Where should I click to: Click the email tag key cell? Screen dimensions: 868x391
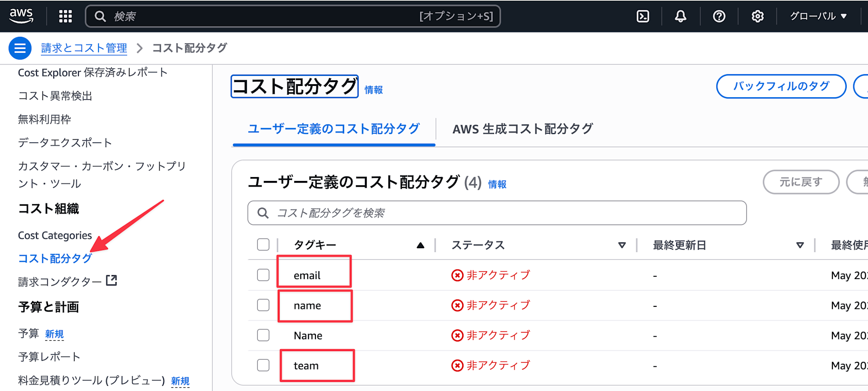click(x=307, y=276)
